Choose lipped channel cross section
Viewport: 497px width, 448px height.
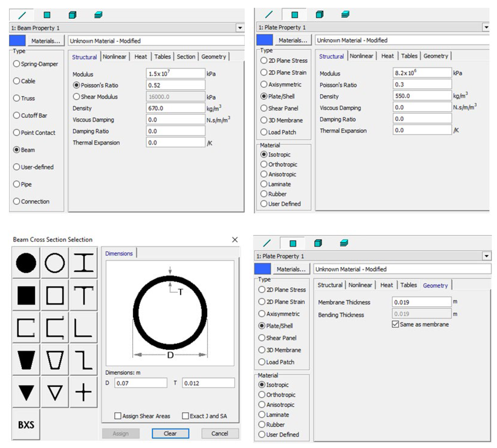coord(55,328)
